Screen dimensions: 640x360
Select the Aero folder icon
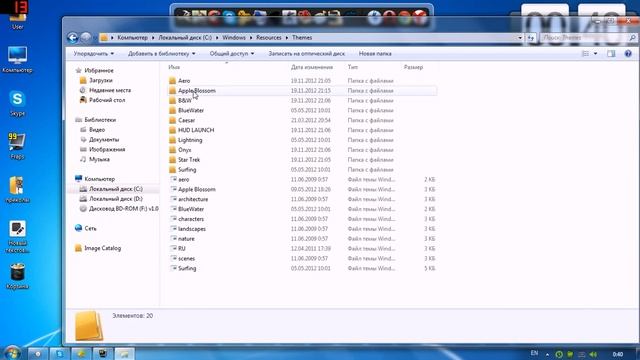[173, 81]
